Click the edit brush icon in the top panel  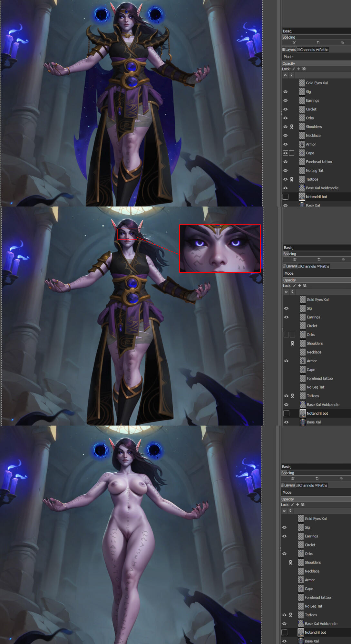click(294, 43)
